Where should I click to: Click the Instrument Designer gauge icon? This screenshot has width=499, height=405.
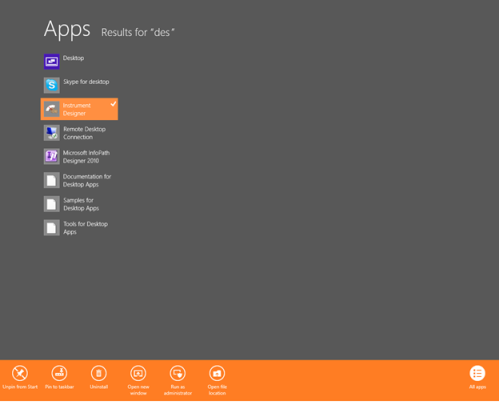click(52, 109)
